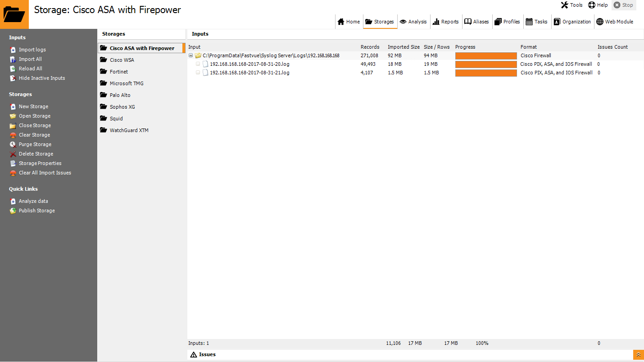644x362 pixels.
Task: Click the Clear Storage icon
Action: point(13,135)
